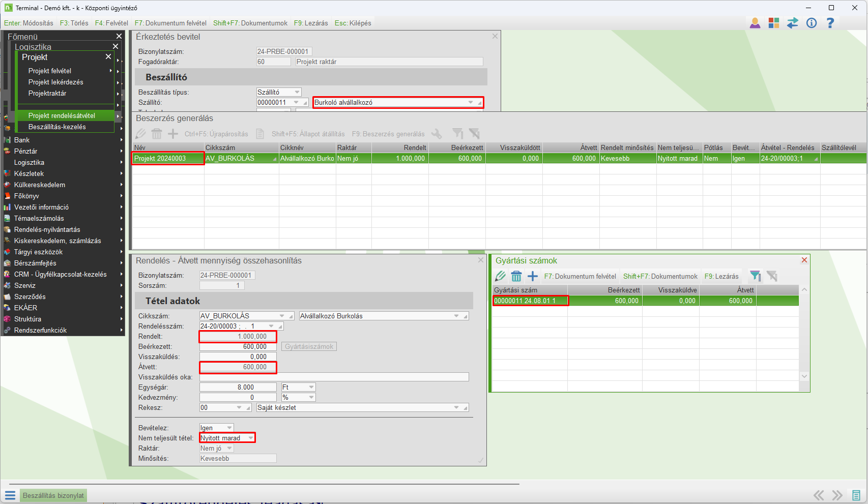Click Esc: Kilépés in top toolbar

tap(353, 23)
